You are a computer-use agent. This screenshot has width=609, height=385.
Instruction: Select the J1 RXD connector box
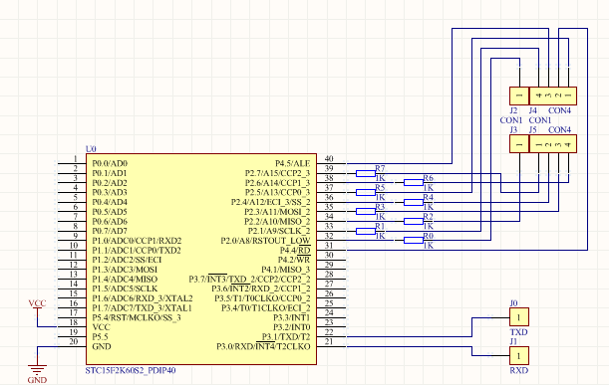click(x=519, y=355)
